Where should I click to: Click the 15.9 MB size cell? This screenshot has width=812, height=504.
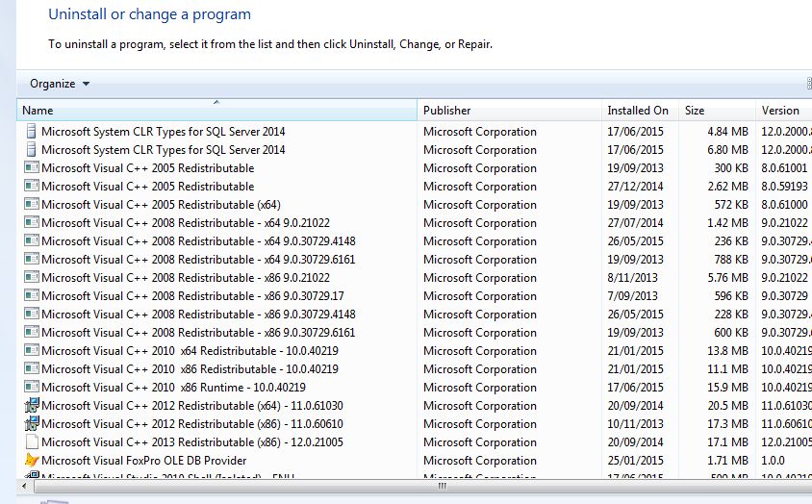tap(727, 388)
